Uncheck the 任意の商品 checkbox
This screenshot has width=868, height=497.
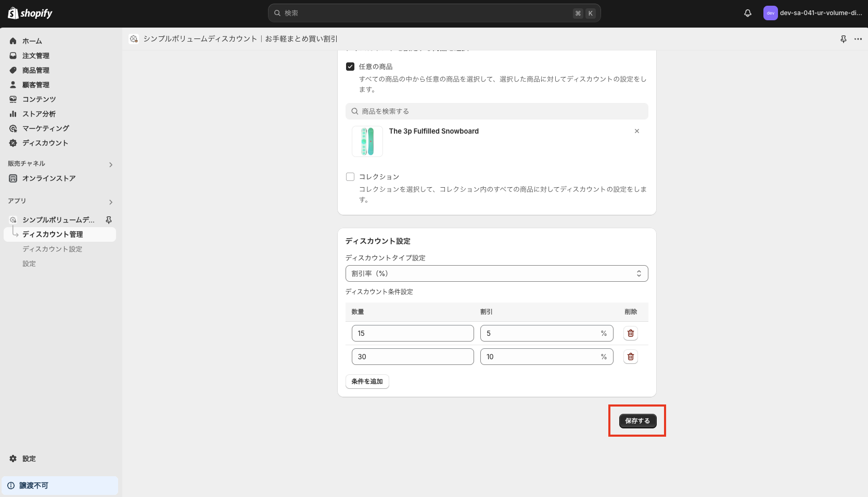(350, 67)
